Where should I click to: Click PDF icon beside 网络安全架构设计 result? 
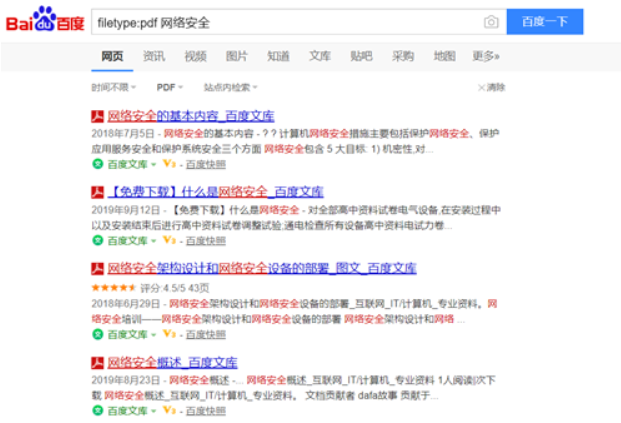[x=97, y=268]
